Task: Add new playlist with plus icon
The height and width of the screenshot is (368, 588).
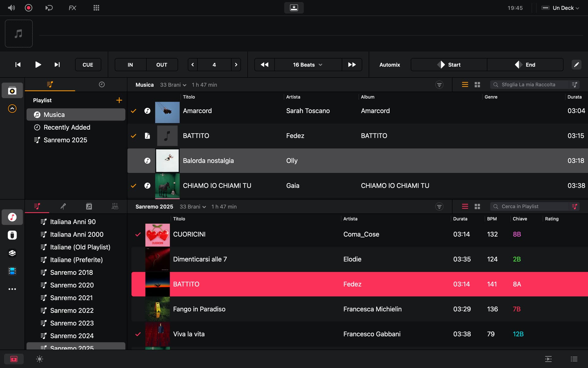Action: (119, 100)
